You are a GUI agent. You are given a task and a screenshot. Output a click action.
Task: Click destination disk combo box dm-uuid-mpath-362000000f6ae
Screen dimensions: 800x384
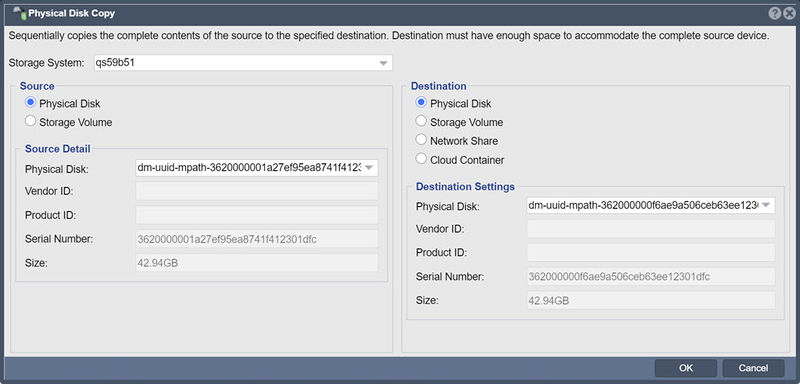pyautogui.click(x=651, y=206)
